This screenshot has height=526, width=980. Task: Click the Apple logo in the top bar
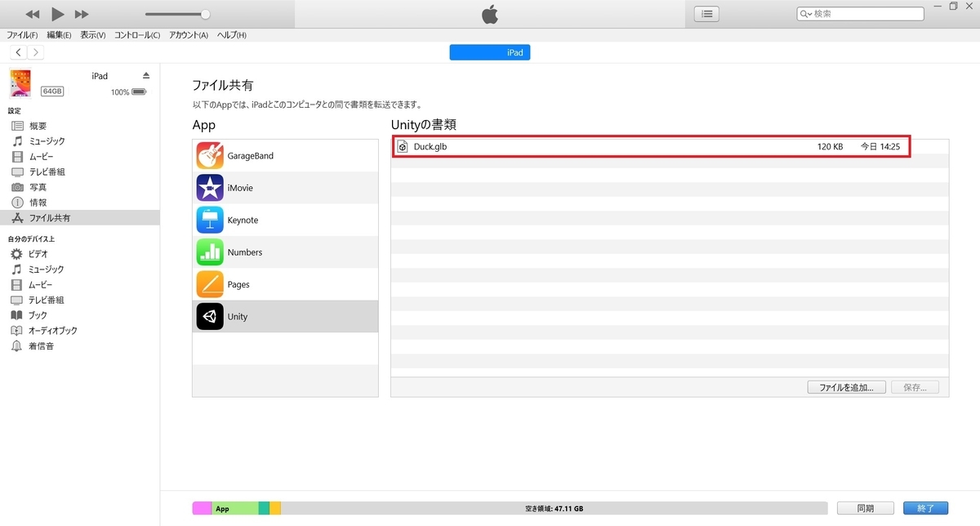click(490, 14)
